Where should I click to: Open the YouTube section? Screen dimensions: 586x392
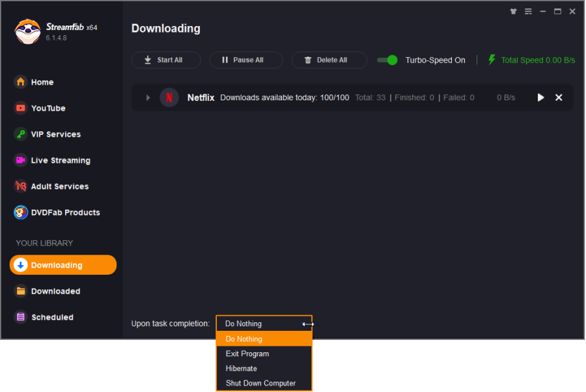pos(40,108)
